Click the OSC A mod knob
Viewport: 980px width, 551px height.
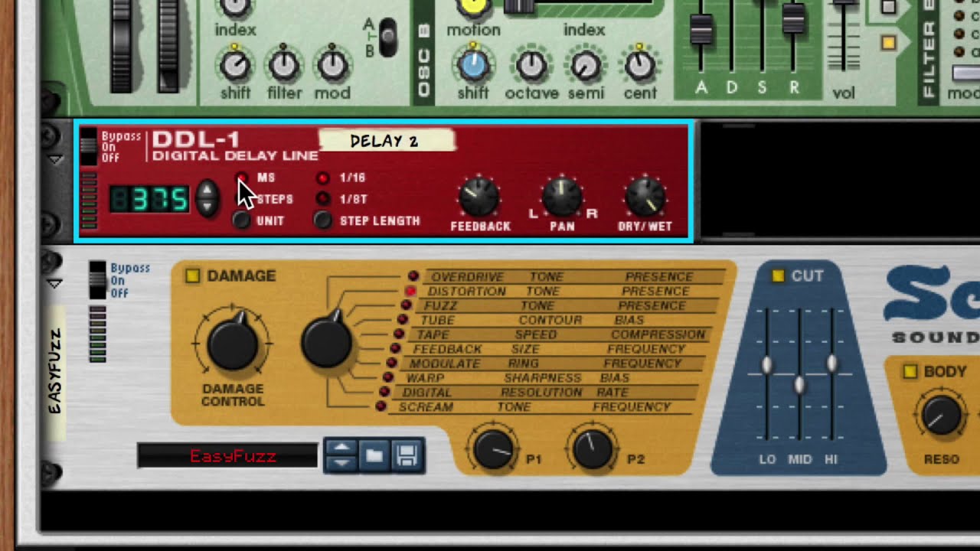332,67
